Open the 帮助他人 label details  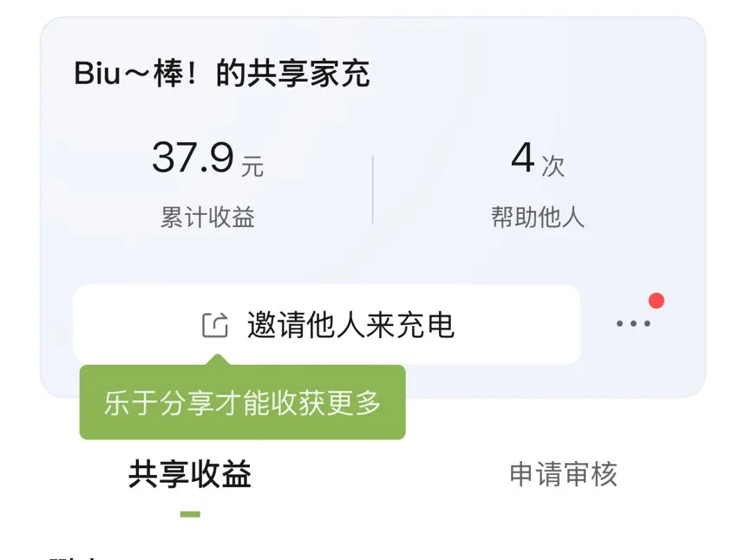point(538,218)
